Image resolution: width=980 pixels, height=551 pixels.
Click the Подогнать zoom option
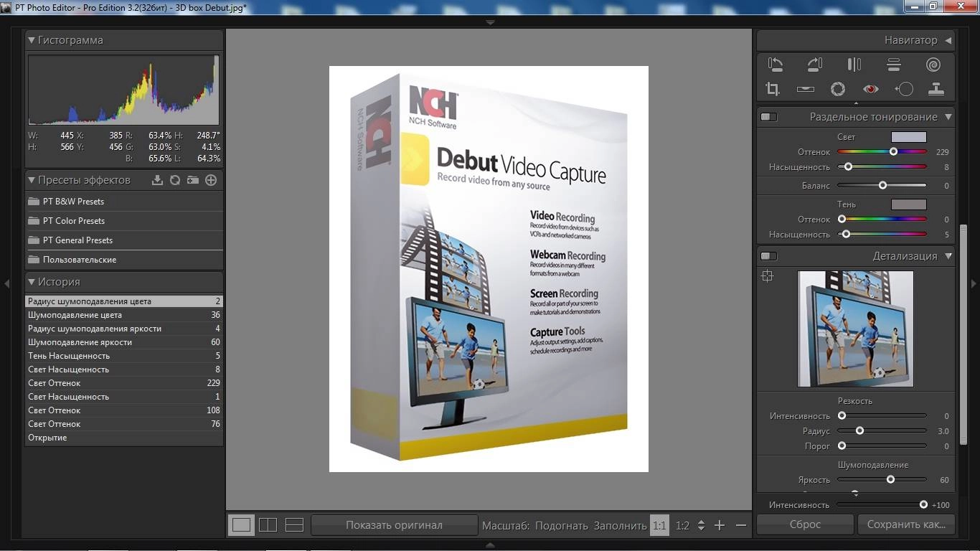click(561, 525)
